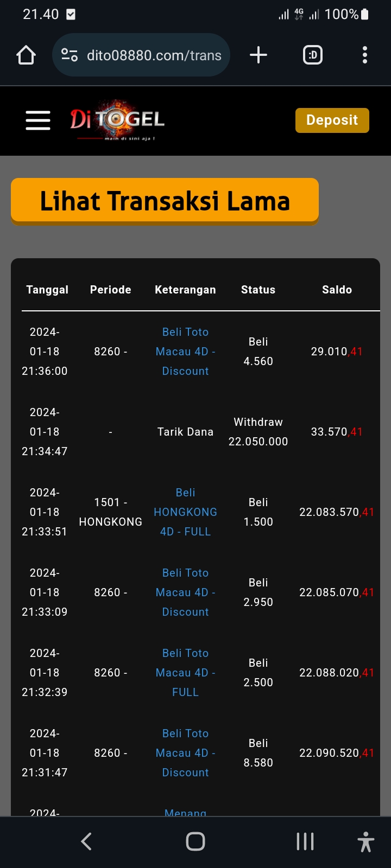
Task: Open the 21:31:47 Beli Toto Macau Discount link
Action: point(185,753)
